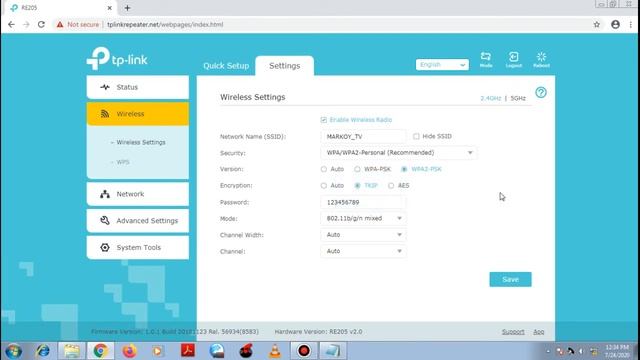This screenshot has height=360, width=640.
Task: Open the WPS submenu item
Action: point(123,162)
